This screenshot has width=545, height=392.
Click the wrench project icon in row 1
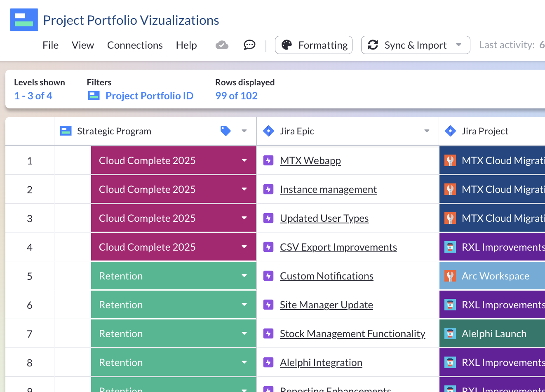pyautogui.click(x=450, y=160)
